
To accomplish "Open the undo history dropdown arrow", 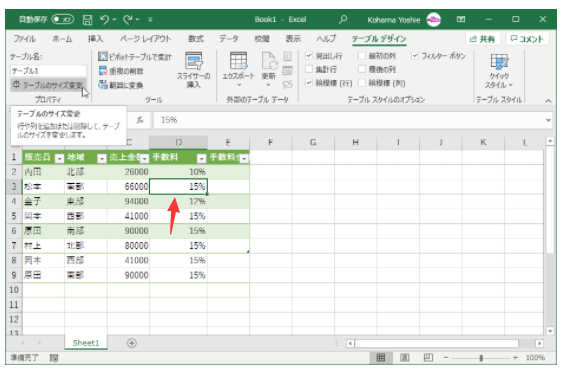I will pyautogui.click(x=114, y=19).
